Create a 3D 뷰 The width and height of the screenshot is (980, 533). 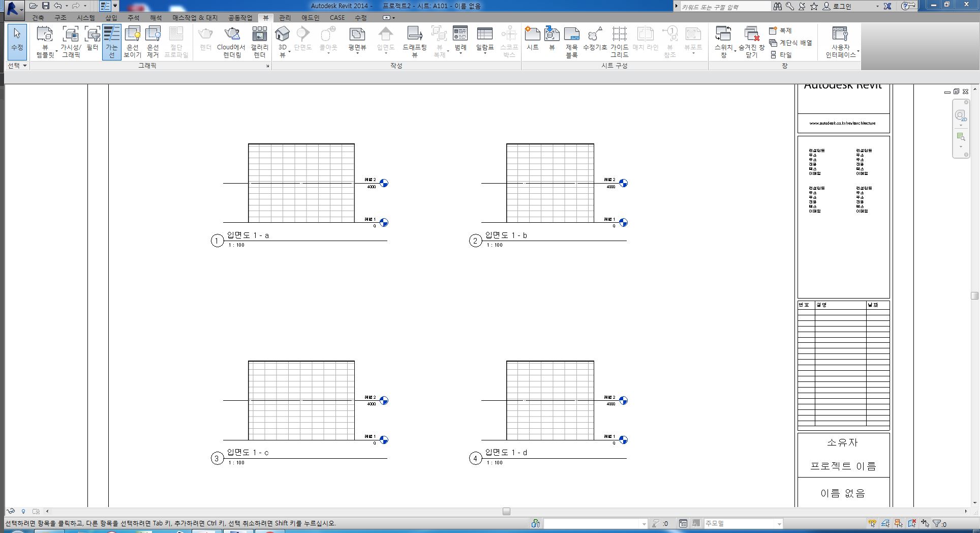click(283, 38)
